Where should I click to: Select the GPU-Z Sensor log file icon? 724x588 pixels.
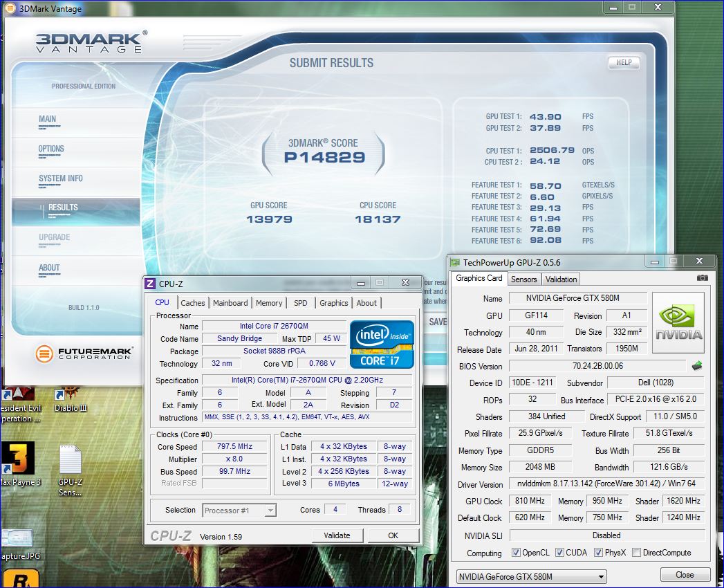click(70, 470)
